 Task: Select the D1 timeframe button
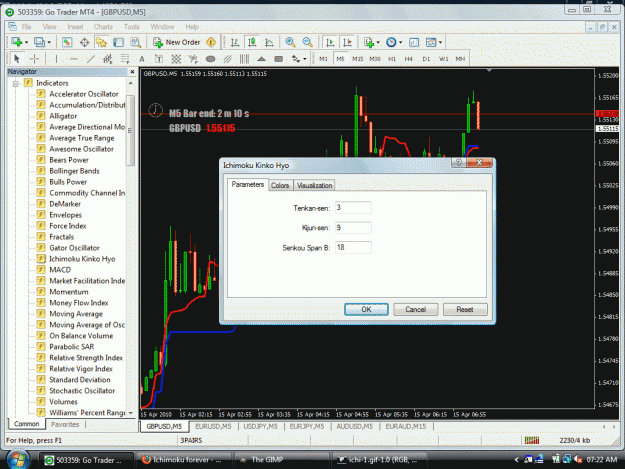(x=426, y=59)
